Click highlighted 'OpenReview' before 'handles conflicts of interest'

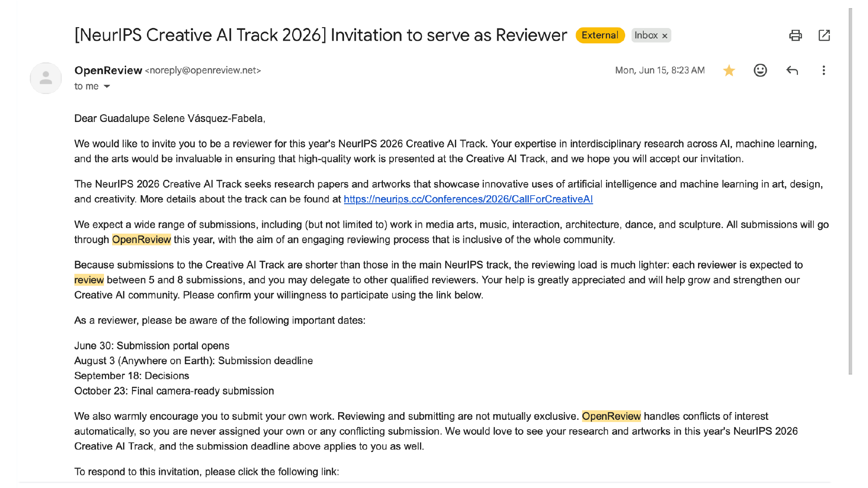coord(611,416)
